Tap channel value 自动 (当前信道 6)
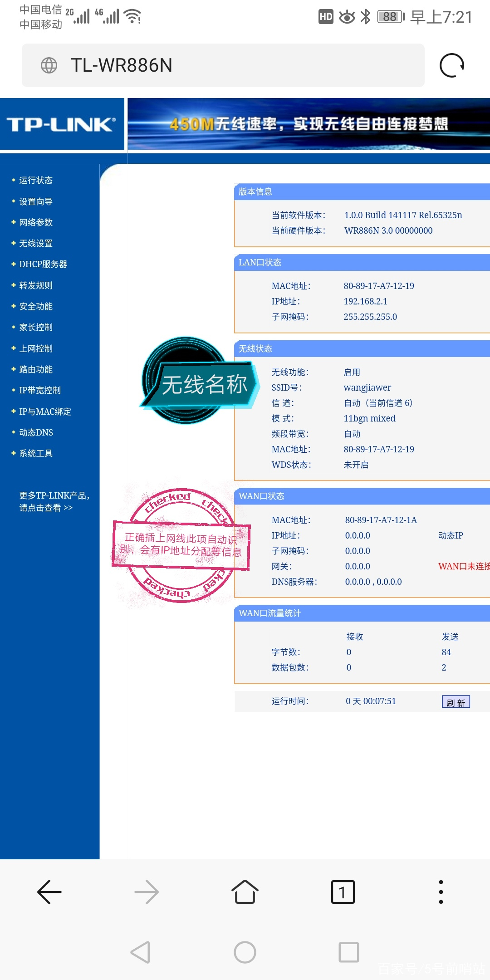Viewport: 490px width, 980px height. pyautogui.click(x=378, y=403)
